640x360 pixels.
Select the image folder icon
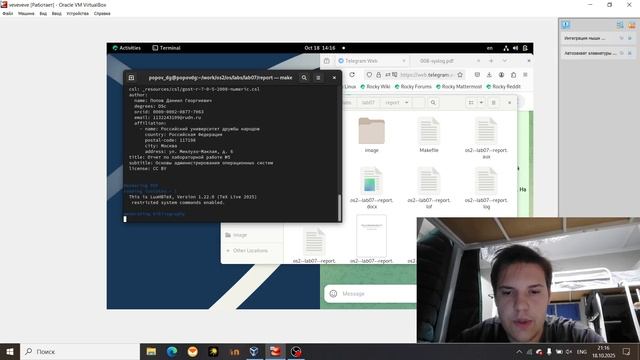371,131
